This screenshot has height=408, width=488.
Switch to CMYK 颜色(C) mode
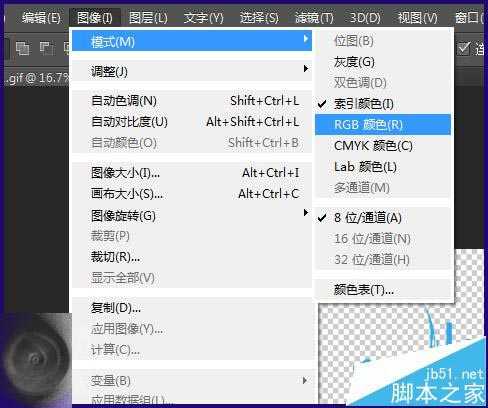pos(383,145)
